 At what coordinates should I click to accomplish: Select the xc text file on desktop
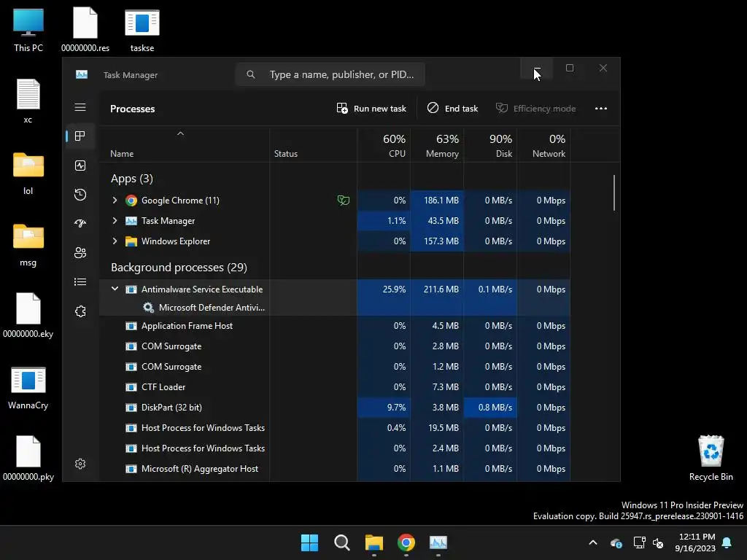pyautogui.click(x=28, y=102)
